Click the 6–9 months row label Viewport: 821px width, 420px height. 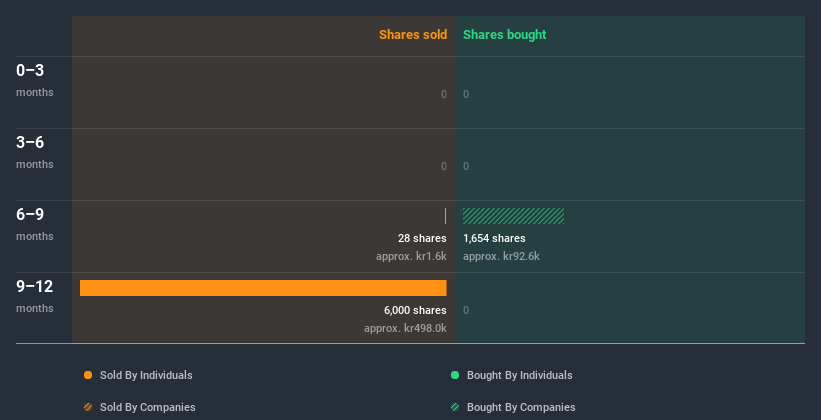tap(35, 224)
